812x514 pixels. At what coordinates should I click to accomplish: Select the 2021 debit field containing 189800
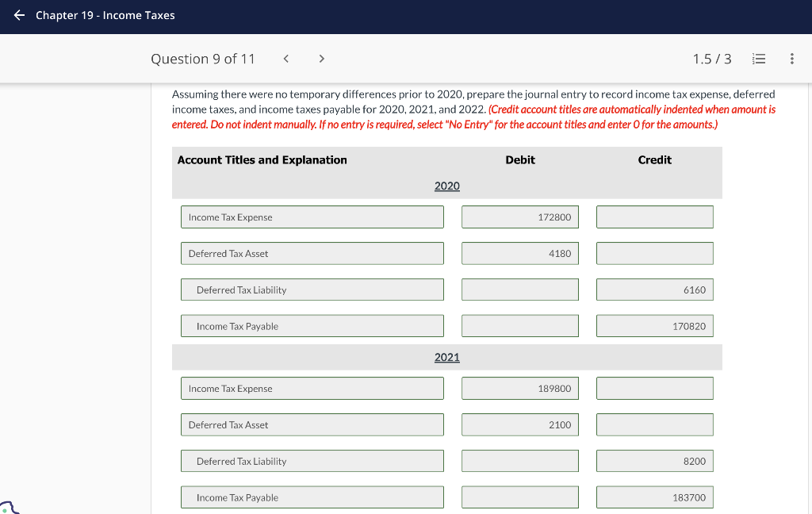pyautogui.click(x=519, y=388)
